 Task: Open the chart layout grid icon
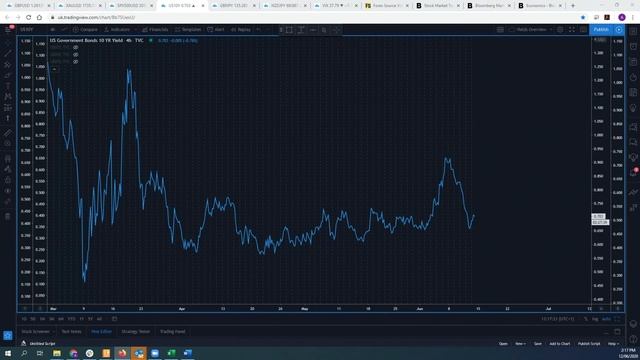(500, 29)
